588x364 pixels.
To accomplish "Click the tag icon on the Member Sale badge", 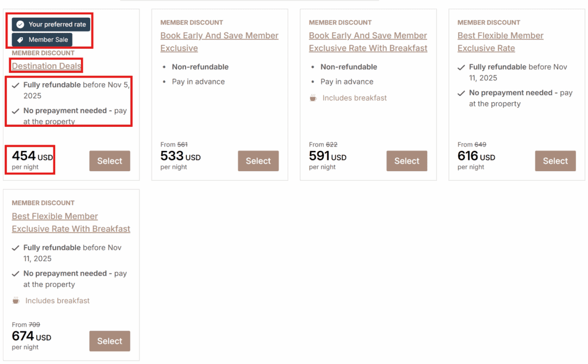I will (x=19, y=40).
